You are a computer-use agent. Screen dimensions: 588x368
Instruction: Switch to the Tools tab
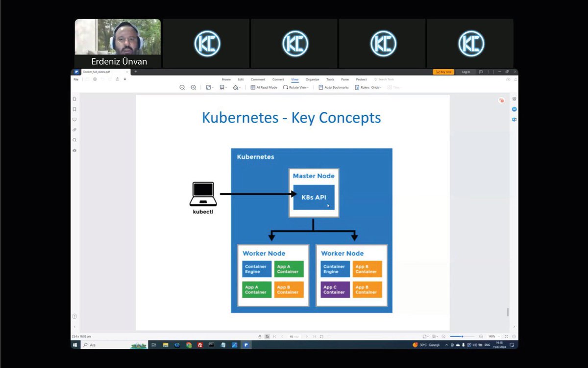(330, 79)
